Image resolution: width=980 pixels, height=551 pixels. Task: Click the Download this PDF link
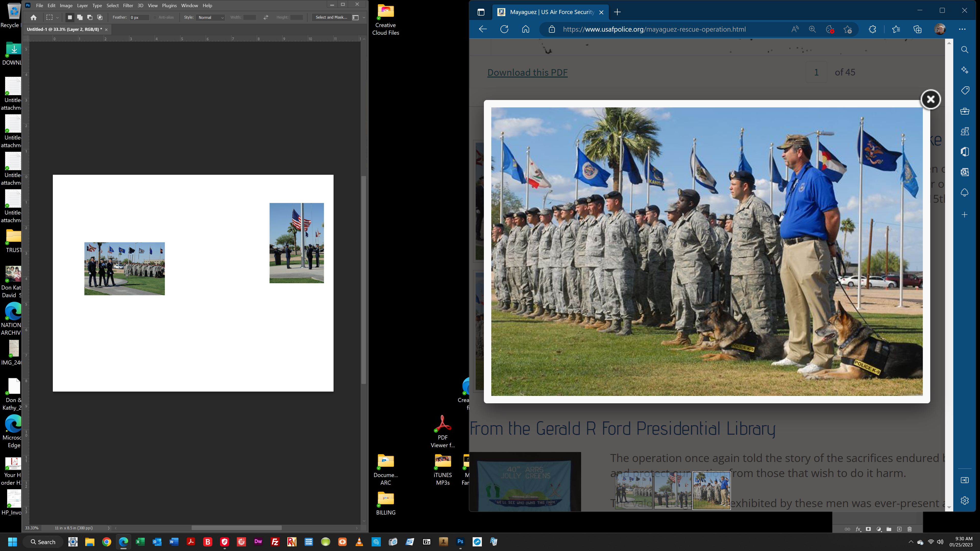pos(527,72)
